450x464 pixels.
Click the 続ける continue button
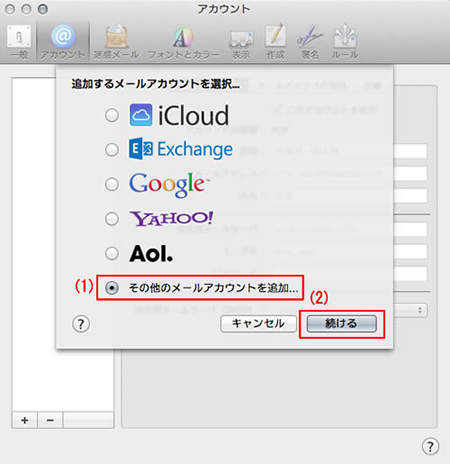[x=342, y=324]
